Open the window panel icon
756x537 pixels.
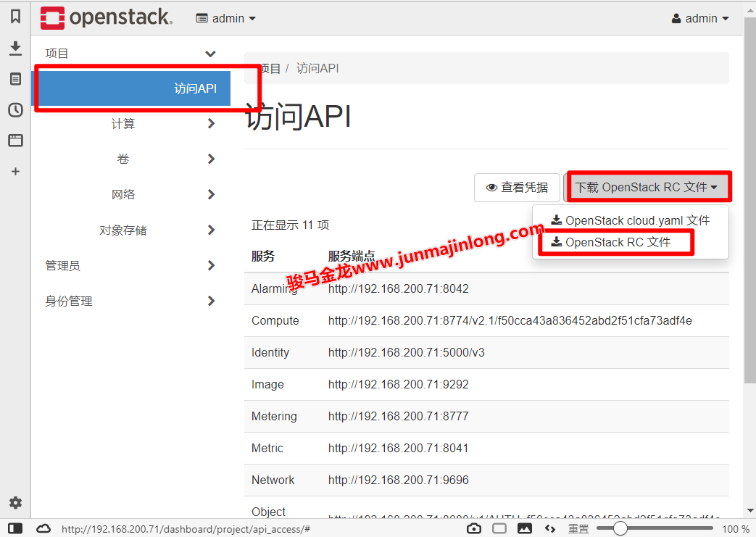pos(15,141)
